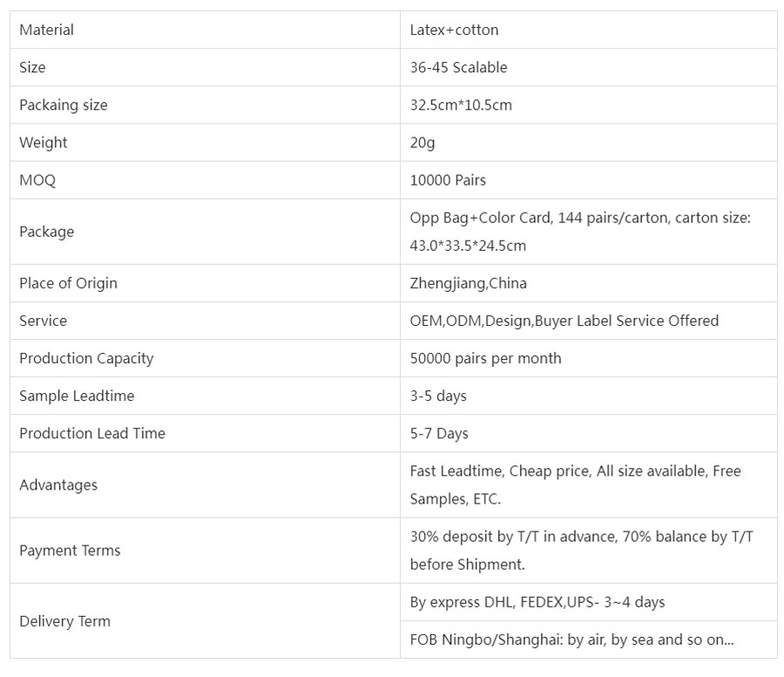Click the Sample Leadtime label
This screenshot has width=784, height=677.
coord(77,396)
